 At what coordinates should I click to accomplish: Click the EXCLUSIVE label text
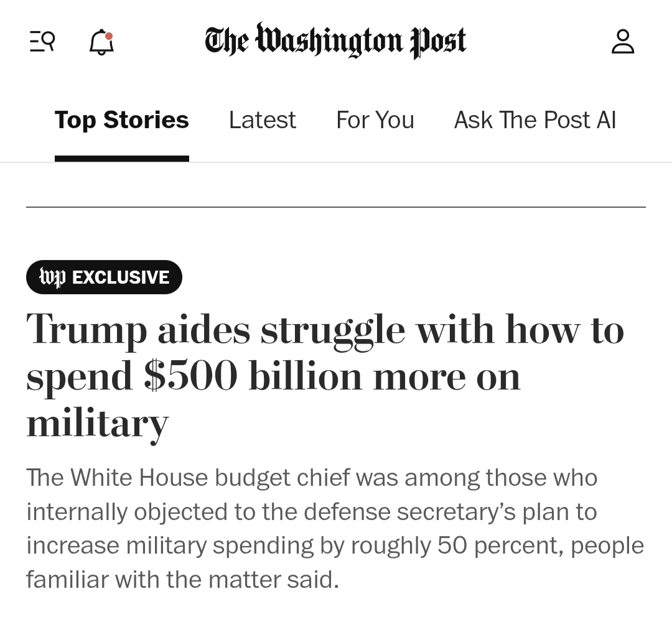[x=121, y=277]
